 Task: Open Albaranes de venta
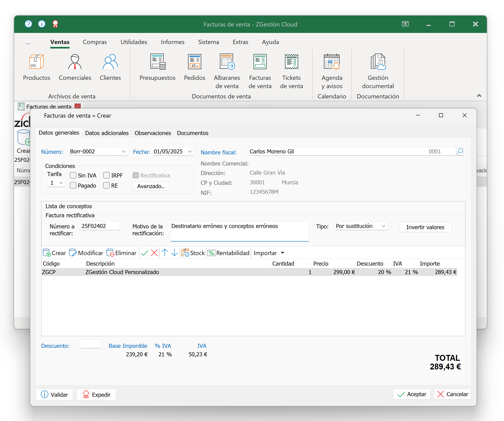(x=227, y=71)
